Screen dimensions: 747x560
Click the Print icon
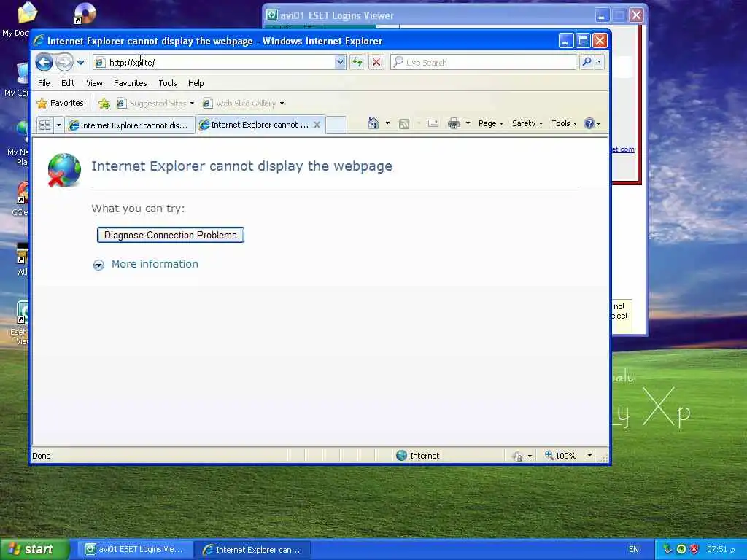point(454,123)
